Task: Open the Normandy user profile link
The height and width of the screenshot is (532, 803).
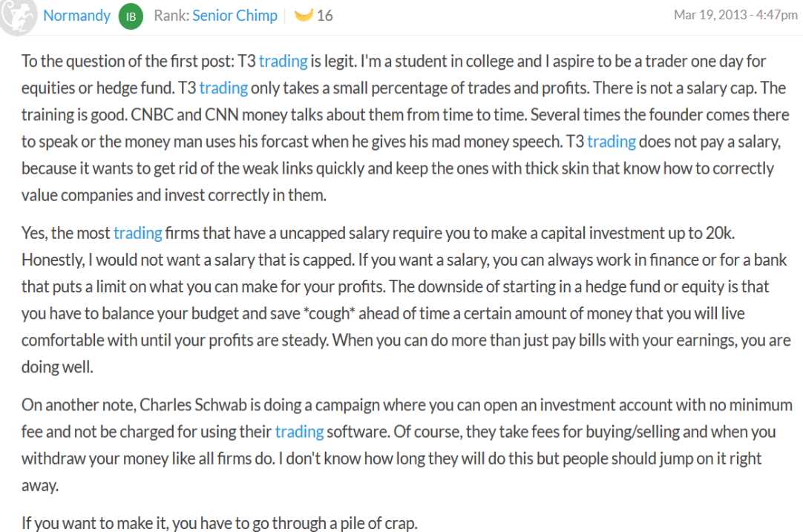Action: [x=77, y=16]
